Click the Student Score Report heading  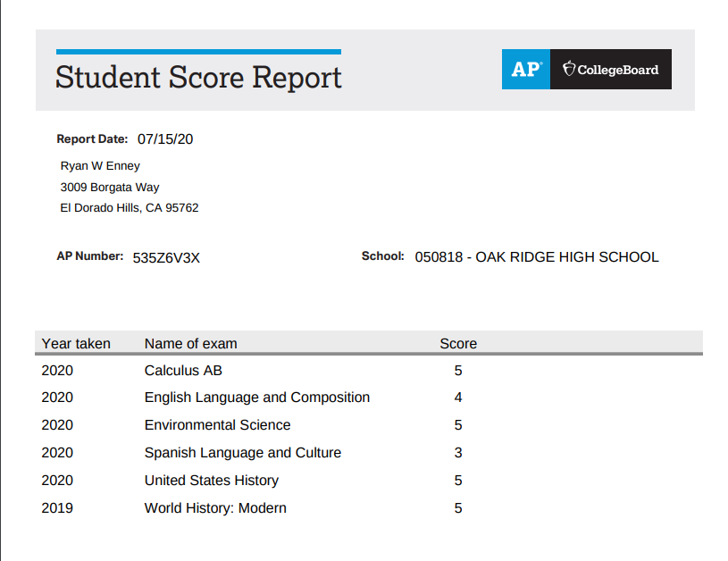198,79
